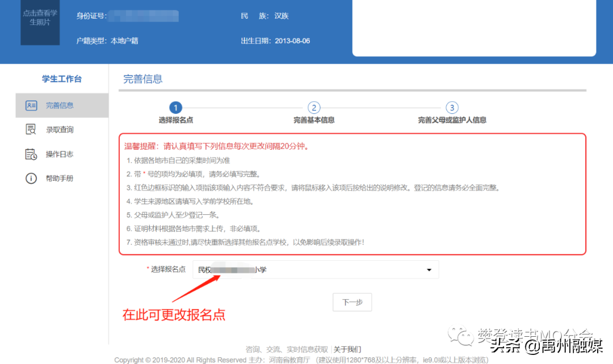Click the 完善基本信息 step label
Image resolution: width=613 pixels, height=364 pixels.
(x=314, y=120)
